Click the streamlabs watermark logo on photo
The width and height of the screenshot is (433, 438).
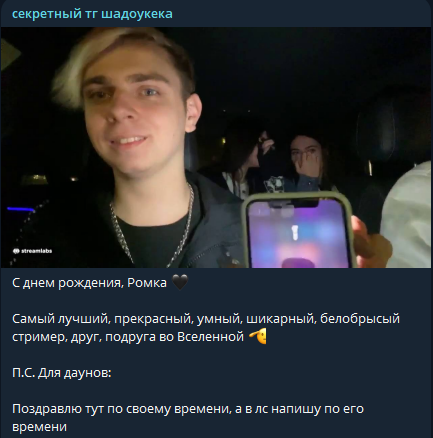(32, 251)
